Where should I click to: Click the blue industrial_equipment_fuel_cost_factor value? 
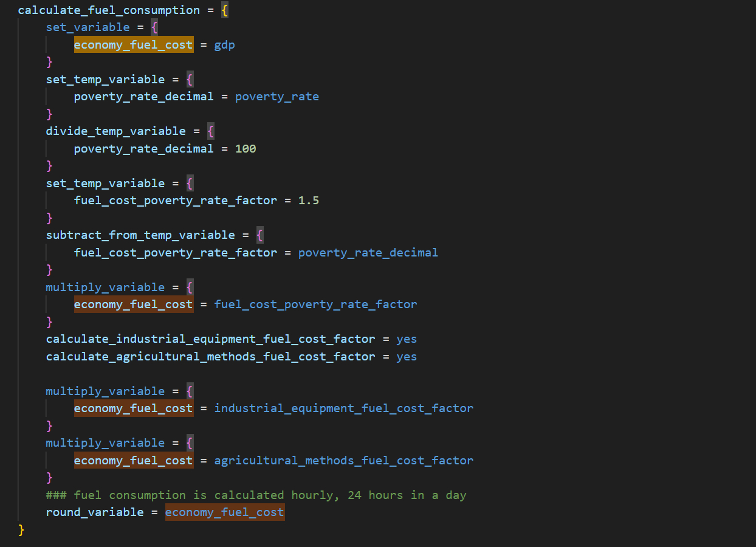(x=344, y=408)
